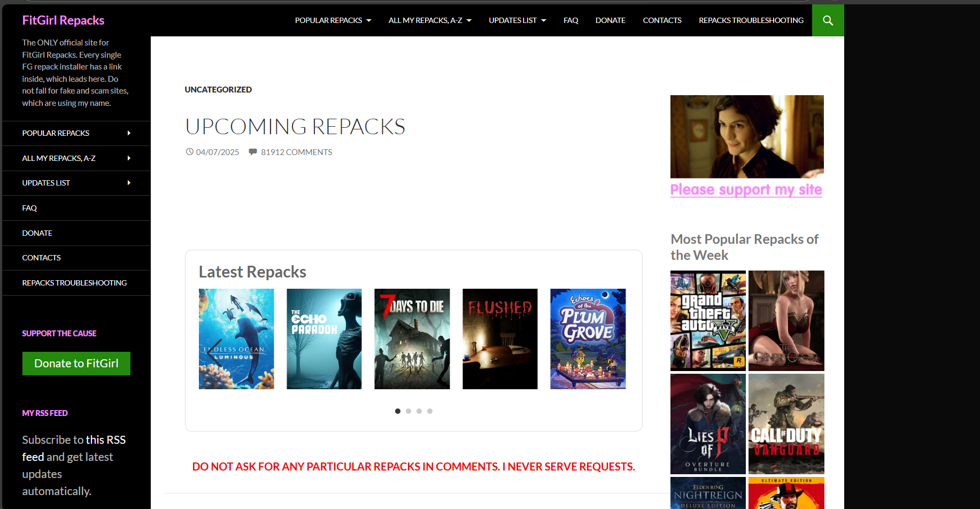Screen dimensions: 980x509
Task: Expand All My Repacks sidebar submenu arrow
Action: [129, 158]
